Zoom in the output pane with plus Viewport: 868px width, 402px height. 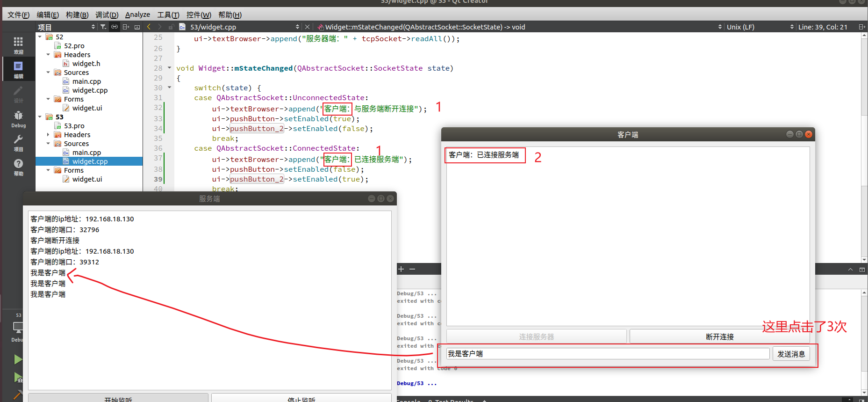pyautogui.click(x=401, y=269)
